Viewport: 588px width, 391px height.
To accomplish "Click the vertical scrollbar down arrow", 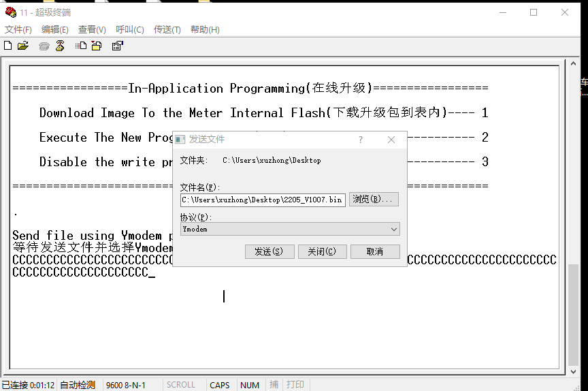I will tap(574, 371).
